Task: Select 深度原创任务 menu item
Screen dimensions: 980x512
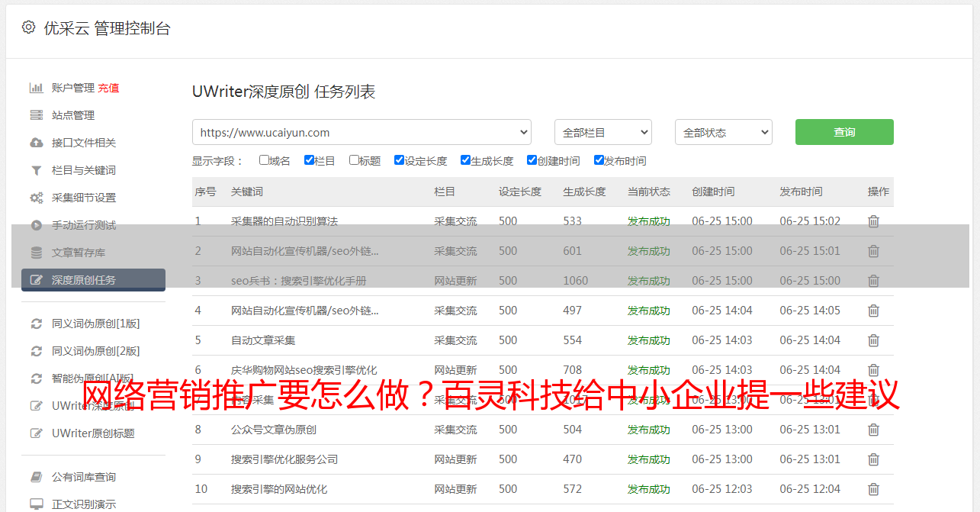Action: point(93,280)
